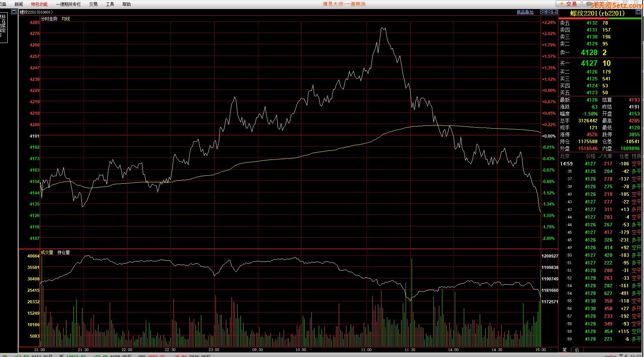Image resolution: width=644 pixels, height=357 pixels.
Task: Switch to the 笔 tab
Action: point(565,350)
